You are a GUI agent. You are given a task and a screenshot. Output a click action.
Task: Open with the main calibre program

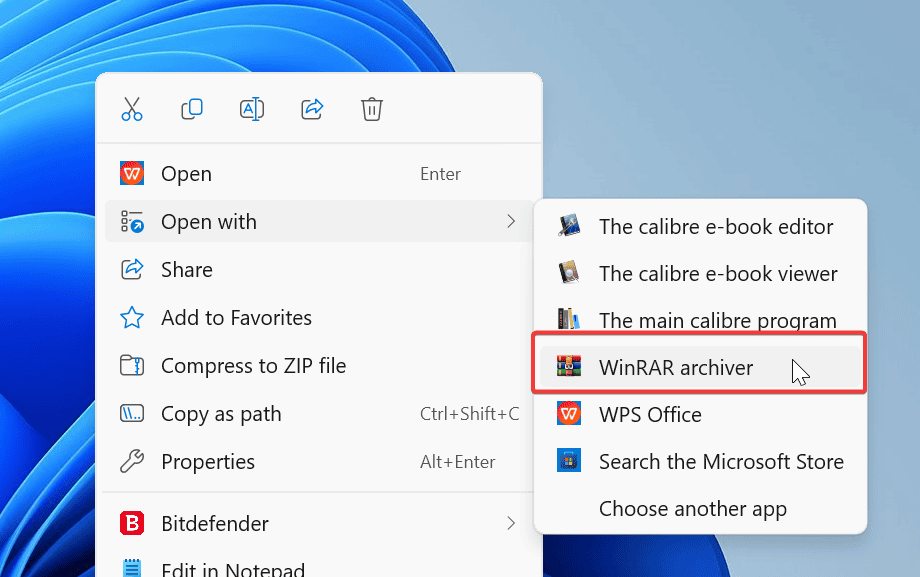[x=700, y=319]
